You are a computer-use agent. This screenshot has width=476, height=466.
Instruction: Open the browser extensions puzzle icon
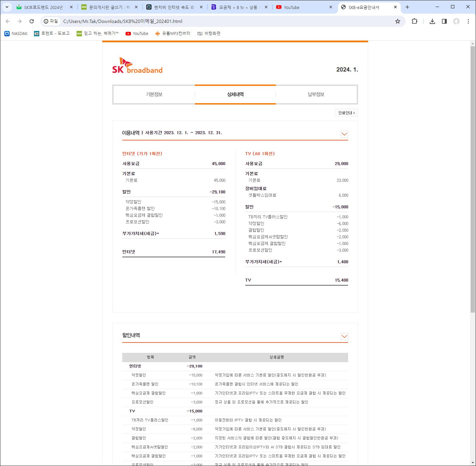(414, 21)
